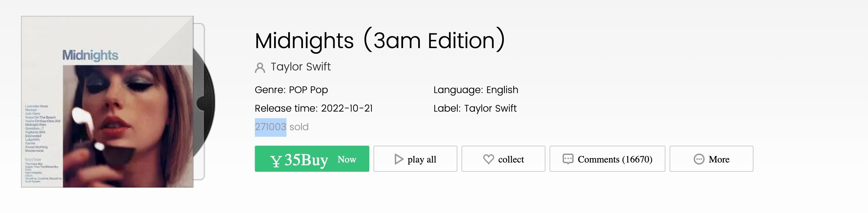Buy the album for 35 yuan
This screenshot has height=213, width=868.
312,159
